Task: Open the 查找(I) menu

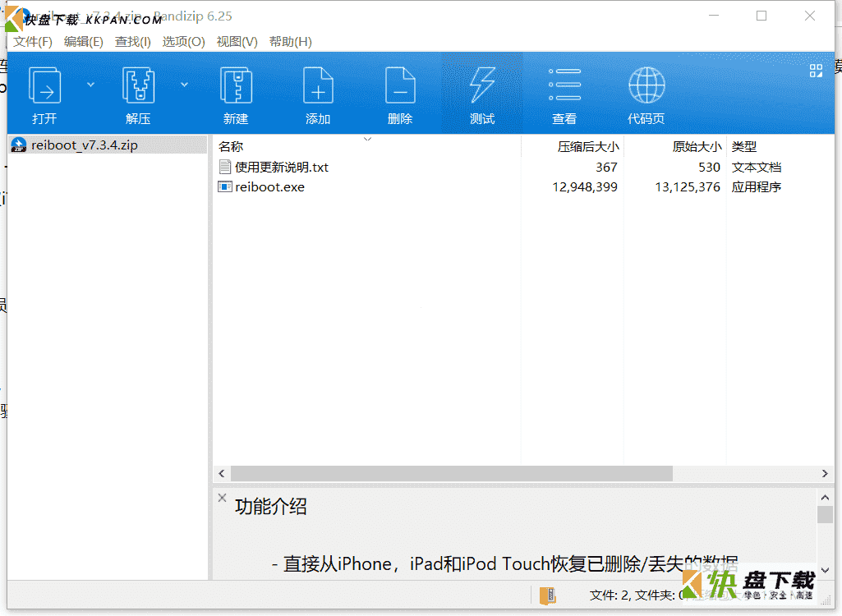Action: pos(132,41)
